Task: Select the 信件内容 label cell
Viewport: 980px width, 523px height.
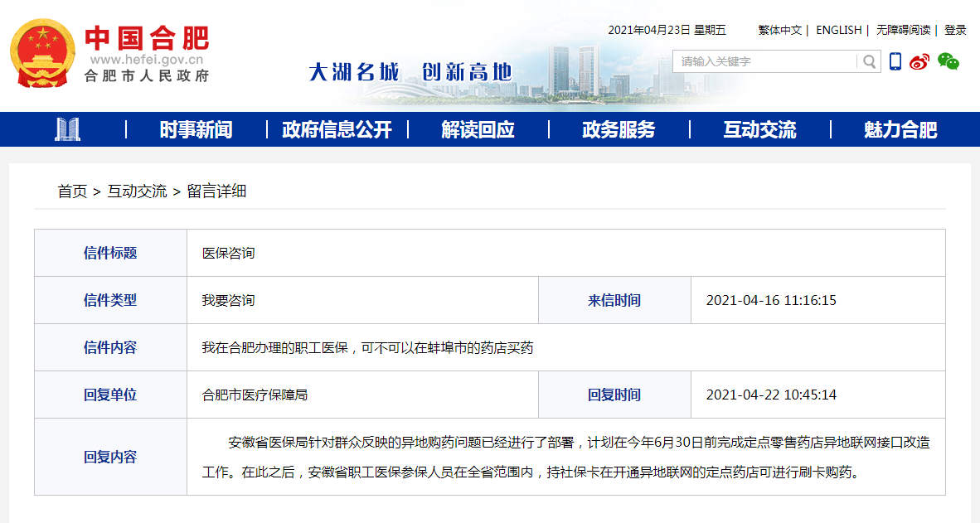Action: [x=110, y=348]
